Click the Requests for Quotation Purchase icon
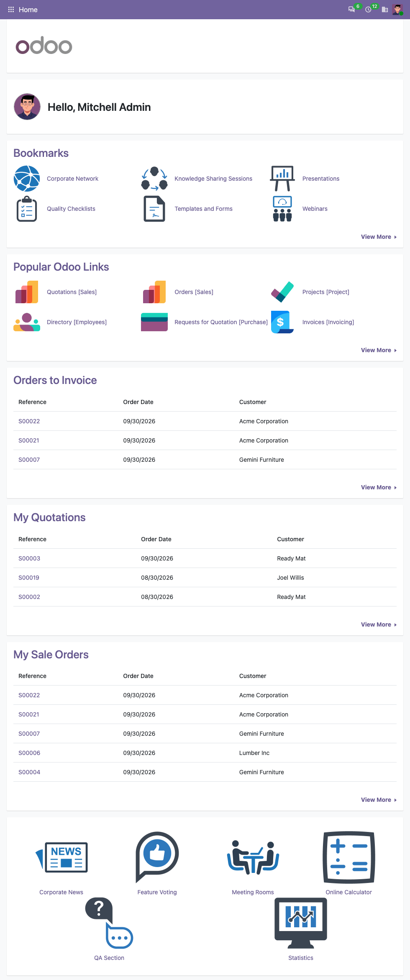The height and width of the screenshot is (980, 410). 154,322
